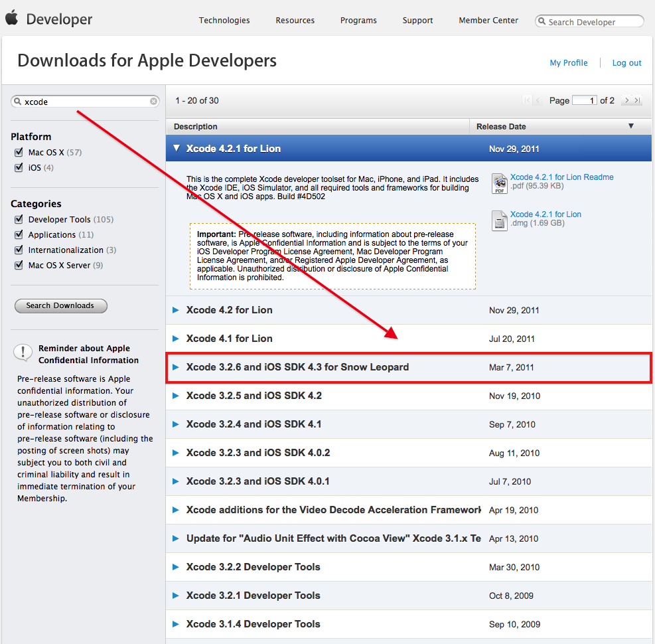Open the PDF icon for Xcode Readme
This screenshot has width=655, height=644.
pos(500,183)
